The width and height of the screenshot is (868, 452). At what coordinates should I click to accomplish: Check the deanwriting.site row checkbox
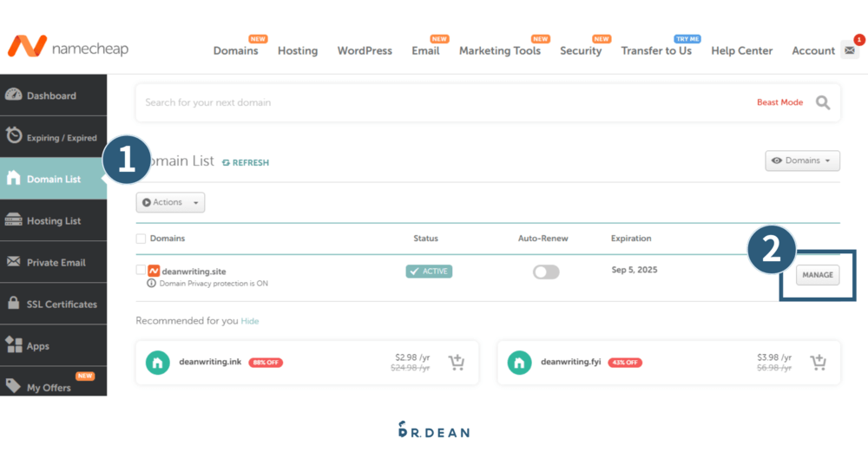[x=141, y=270]
